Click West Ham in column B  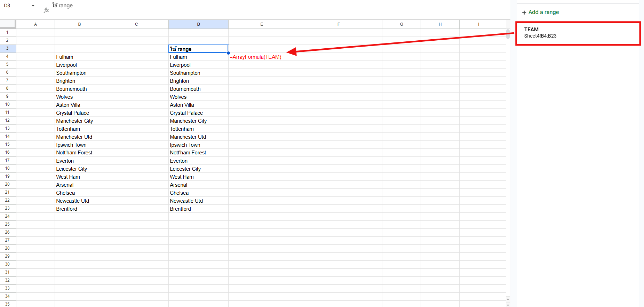coord(79,177)
